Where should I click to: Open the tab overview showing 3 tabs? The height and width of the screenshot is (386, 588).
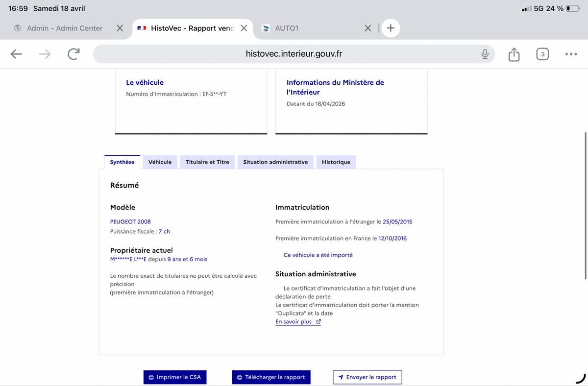(x=542, y=54)
